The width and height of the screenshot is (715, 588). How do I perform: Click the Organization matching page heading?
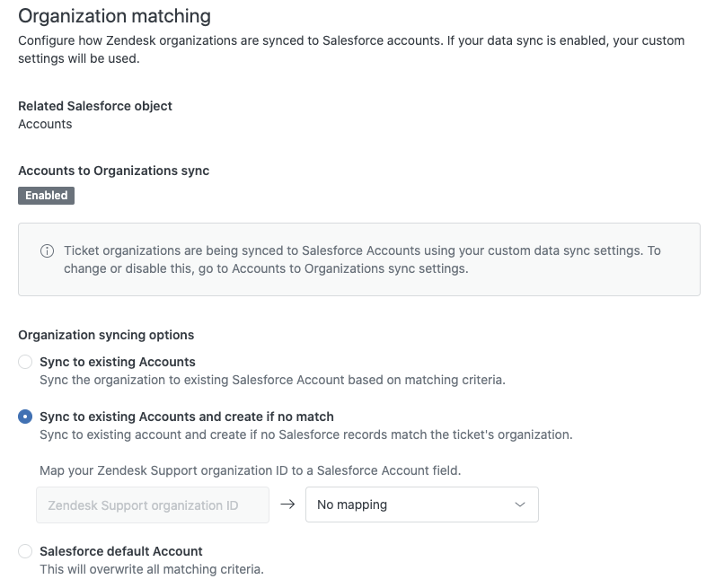point(114,16)
